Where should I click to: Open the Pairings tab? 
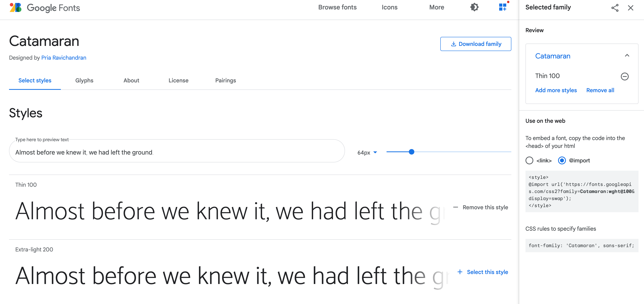pos(225,80)
